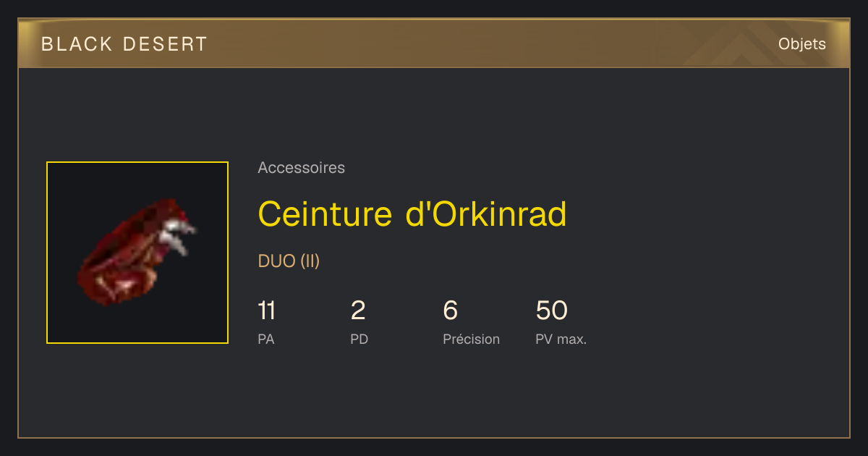Click the Ceinture d'Orkinrad belt icon
Viewport: 868px width, 456px height.
pos(137,252)
